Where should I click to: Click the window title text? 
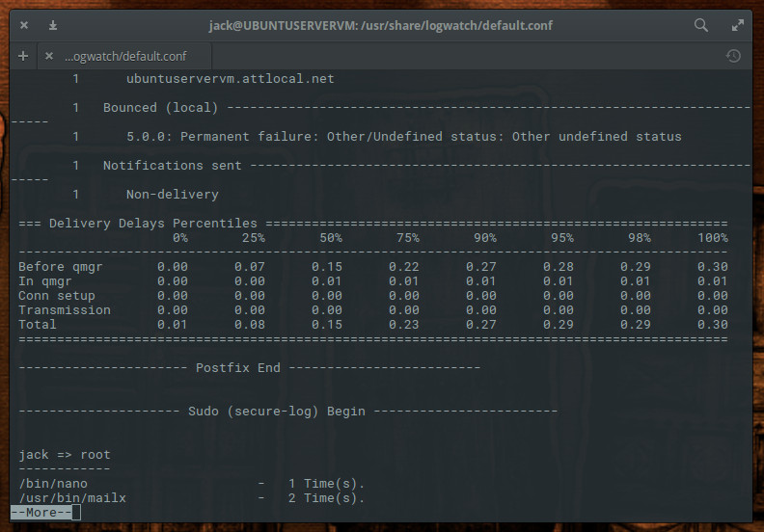[x=380, y=25]
